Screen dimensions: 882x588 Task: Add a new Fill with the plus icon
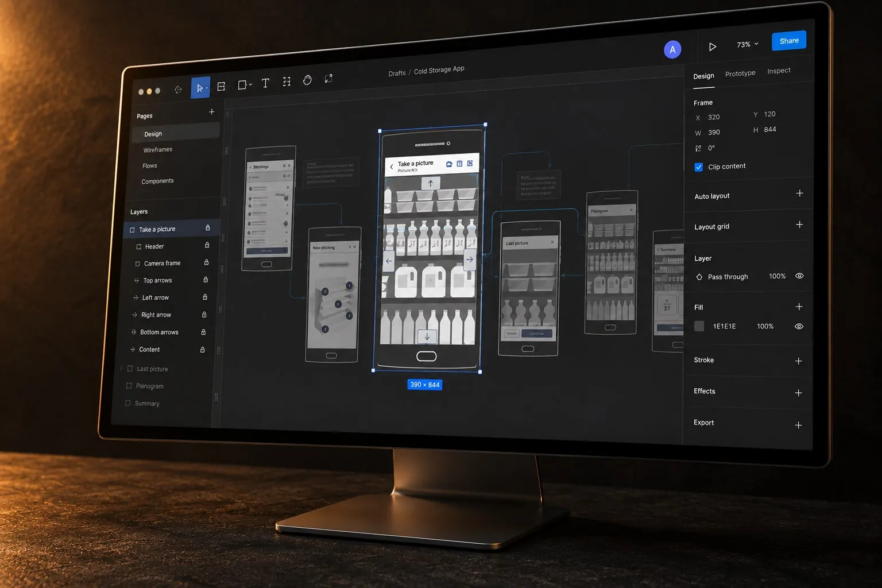tap(799, 307)
